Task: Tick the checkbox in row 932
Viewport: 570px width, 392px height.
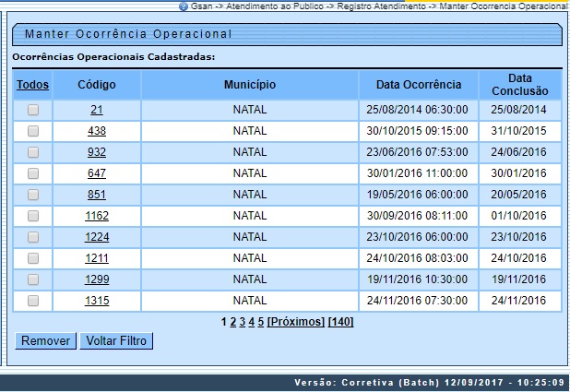Action: click(33, 152)
